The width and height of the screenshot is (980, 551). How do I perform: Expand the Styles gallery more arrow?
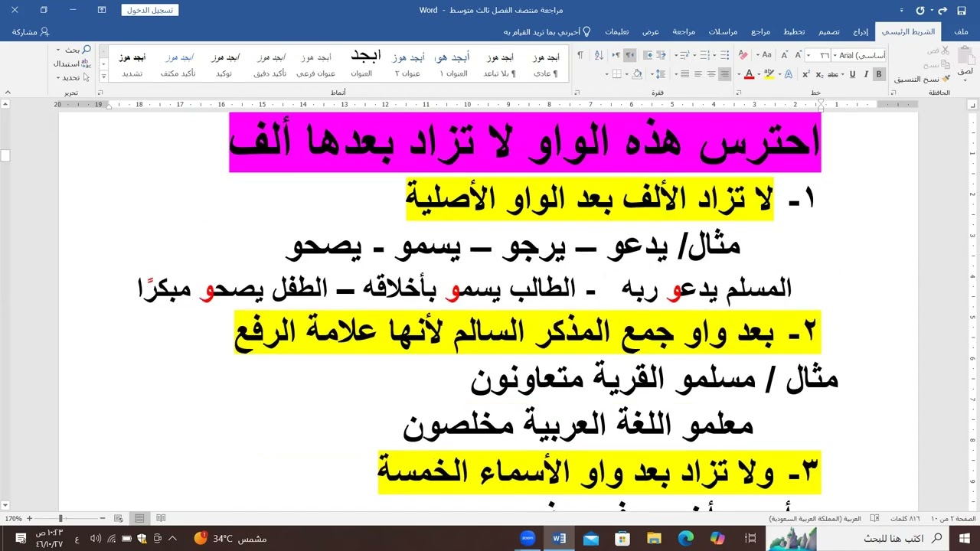104,76
